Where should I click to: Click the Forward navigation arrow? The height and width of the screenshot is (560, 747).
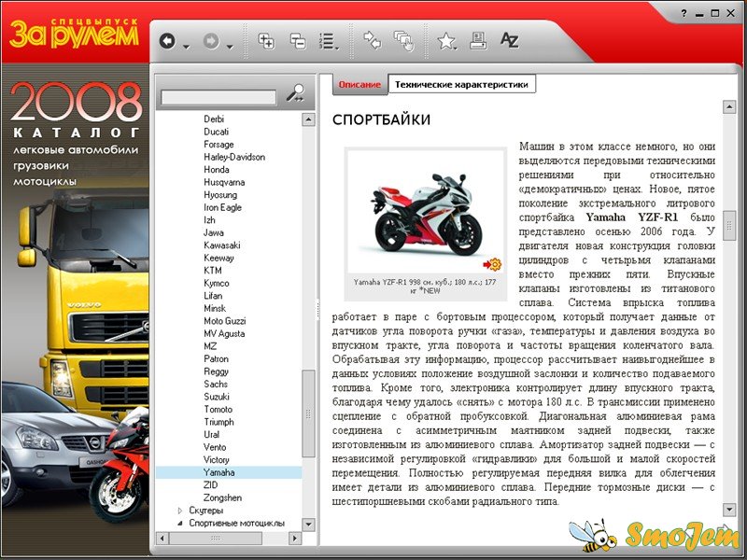211,41
